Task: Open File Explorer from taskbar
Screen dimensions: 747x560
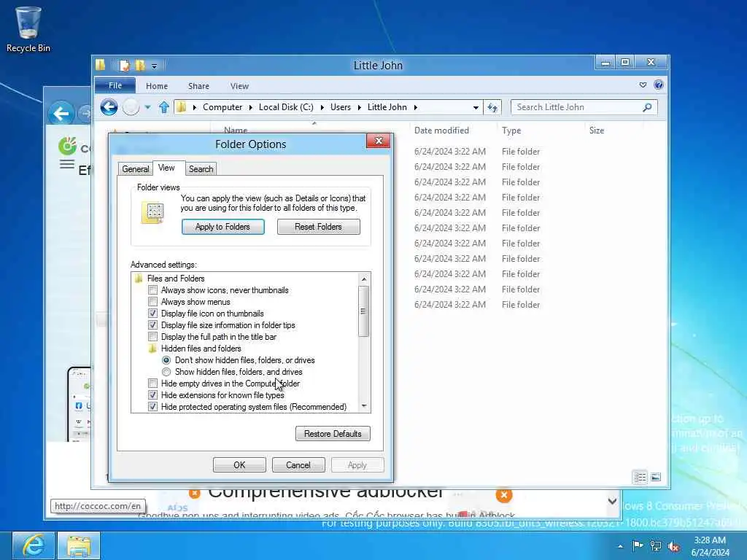Action: coord(79,545)
